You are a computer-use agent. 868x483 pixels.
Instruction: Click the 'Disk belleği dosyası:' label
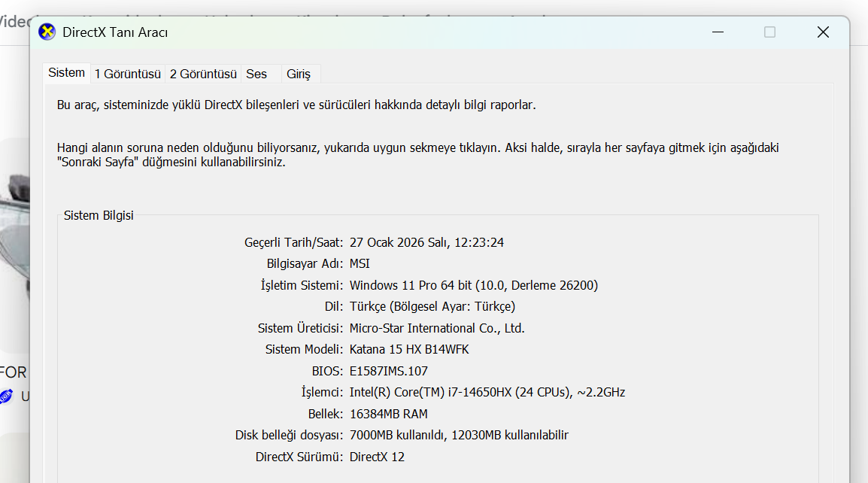click(289, 436)
